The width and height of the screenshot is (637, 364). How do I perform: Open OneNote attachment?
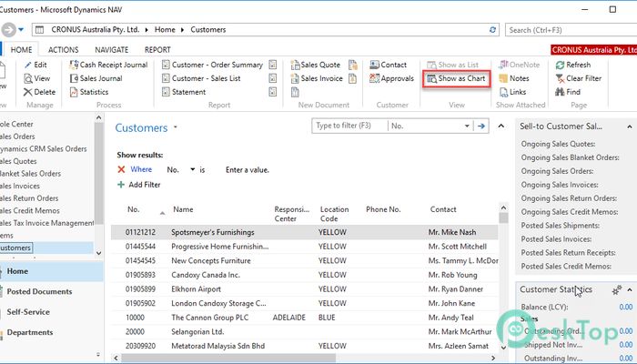pos(520,65)
